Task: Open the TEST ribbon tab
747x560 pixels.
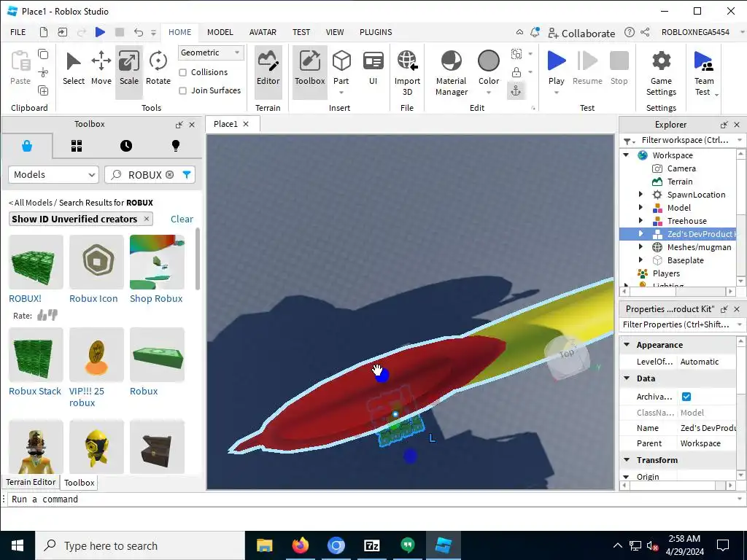Action: tap(301, 32)
